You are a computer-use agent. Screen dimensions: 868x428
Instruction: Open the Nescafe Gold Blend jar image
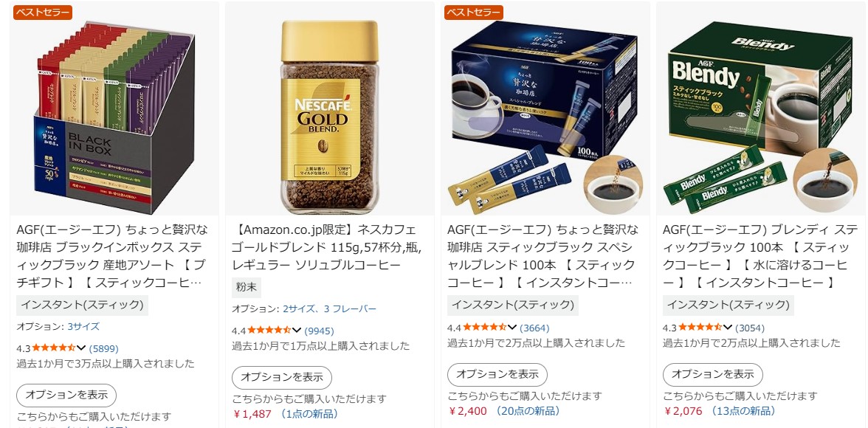point(329,117)
